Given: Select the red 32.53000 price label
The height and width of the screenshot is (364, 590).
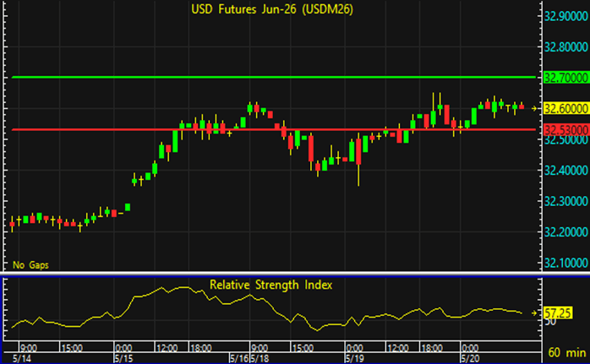Looking at the screenshot, I should pos(566,130).
